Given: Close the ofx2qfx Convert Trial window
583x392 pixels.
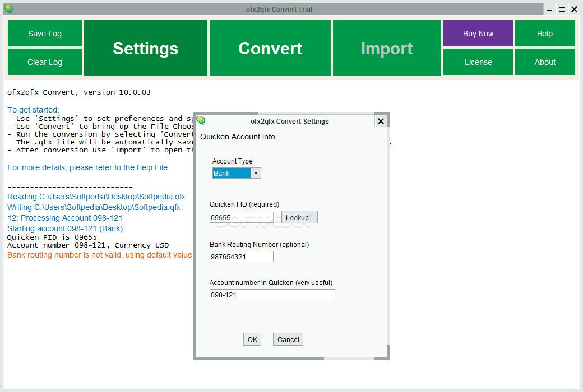Looking at the screenshot, I should click(x=574, y=10).
